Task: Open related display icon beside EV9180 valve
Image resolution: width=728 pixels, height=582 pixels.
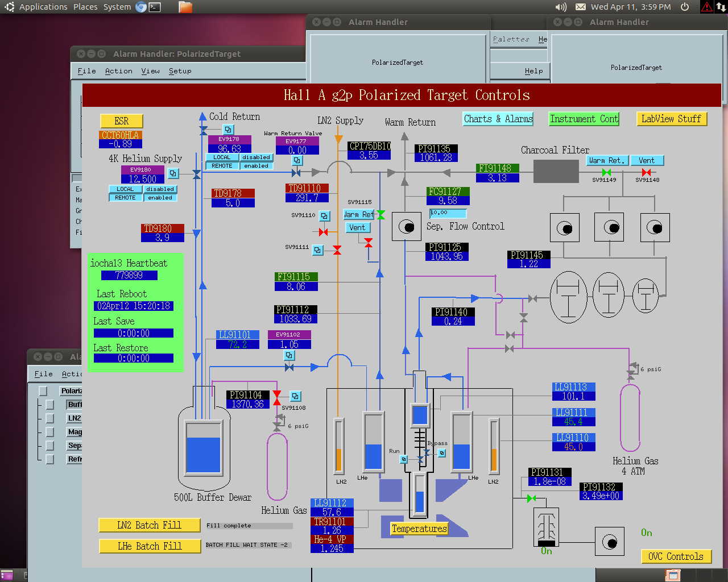Action: coord(173,173)
